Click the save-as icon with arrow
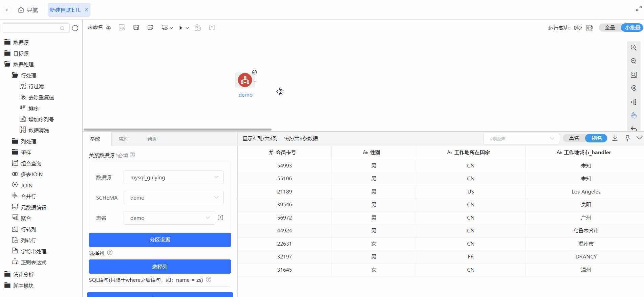 tap(150, 27)
